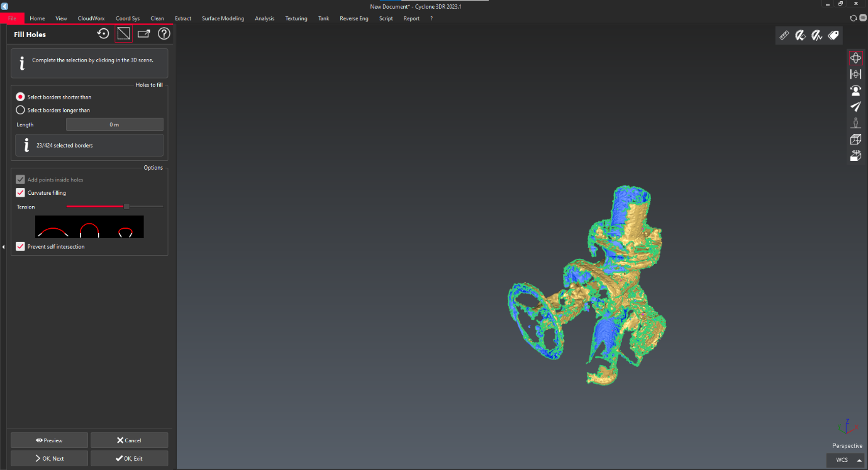This screenshot has height=470, width=868.
Task: Open the File menu
Action: pyautogui.click(x=12, y=18)
